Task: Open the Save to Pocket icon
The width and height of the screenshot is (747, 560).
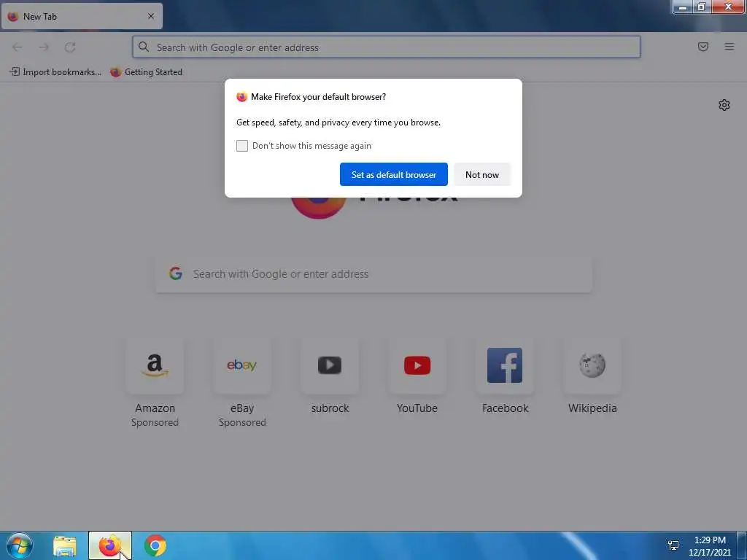Action: [703, 47]
